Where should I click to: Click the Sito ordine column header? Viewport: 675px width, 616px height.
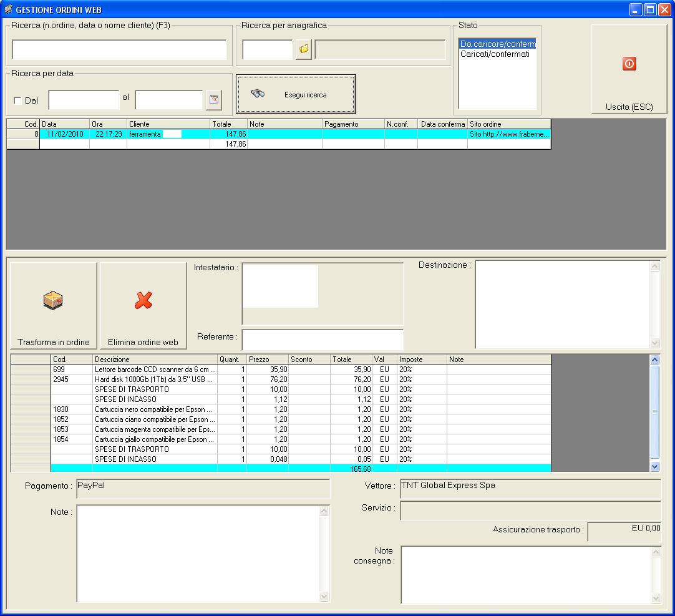509,124
